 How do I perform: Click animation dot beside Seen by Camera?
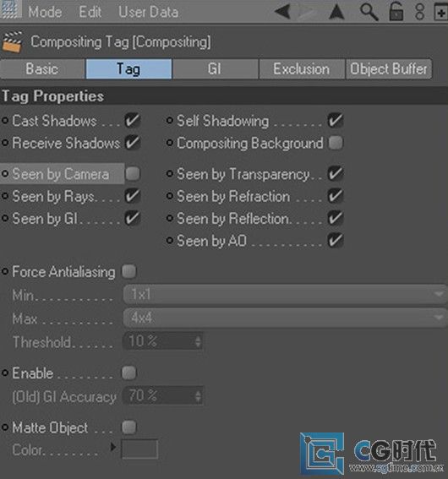pyautogui.click(x=5, y=174)
